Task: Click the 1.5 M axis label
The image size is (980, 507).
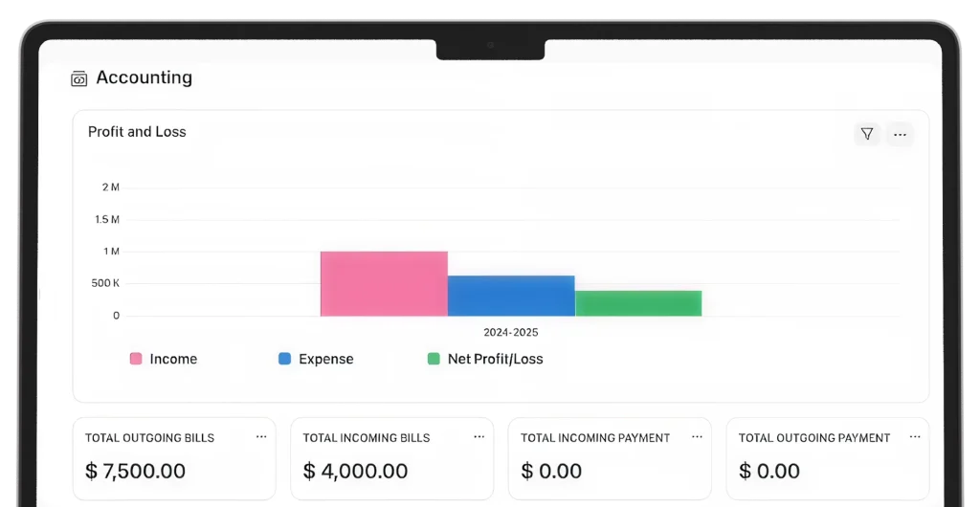Action: click(107, 219)
